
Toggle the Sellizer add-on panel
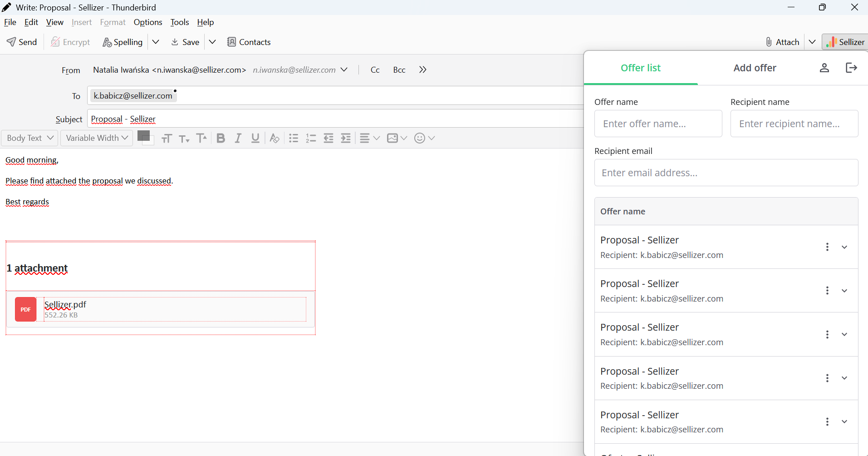coord(845,42)
